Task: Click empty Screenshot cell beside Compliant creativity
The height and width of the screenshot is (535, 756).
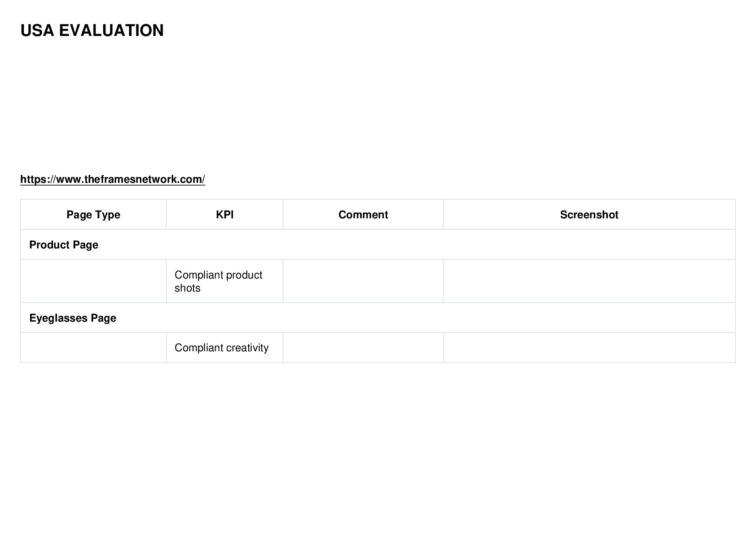Action: pyautogui.click(x=589, y=347)
